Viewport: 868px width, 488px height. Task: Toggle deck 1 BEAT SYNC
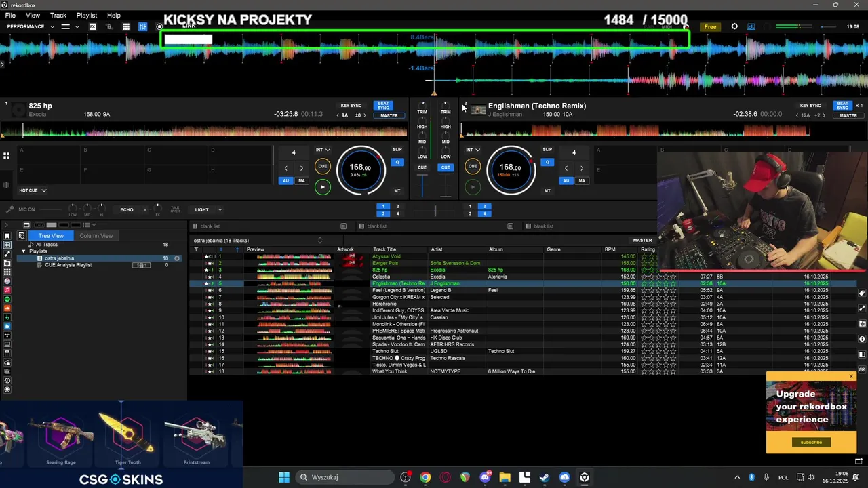(383, 106)
